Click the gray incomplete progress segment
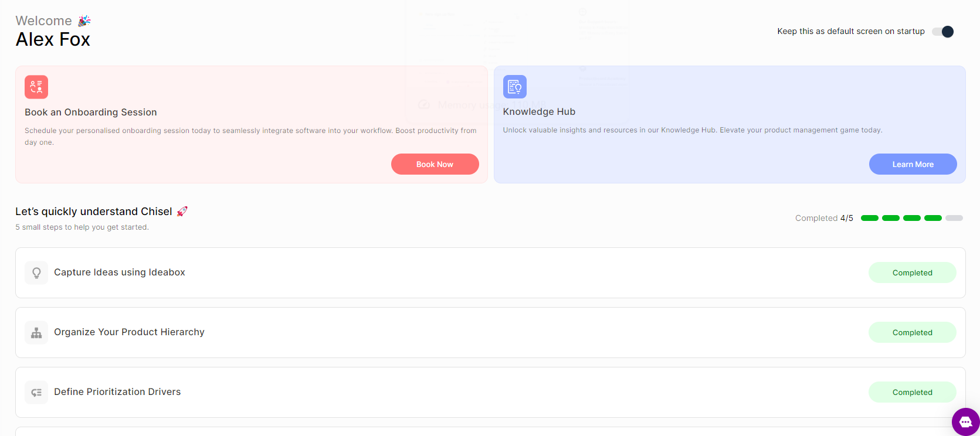This screenshot has height=436, width=980. 954,218
